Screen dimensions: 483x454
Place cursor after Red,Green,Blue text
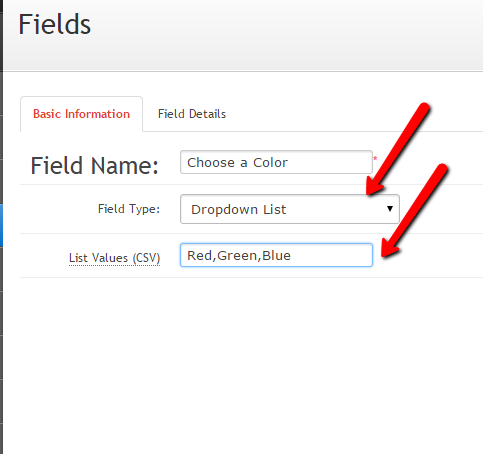[292, 256]
